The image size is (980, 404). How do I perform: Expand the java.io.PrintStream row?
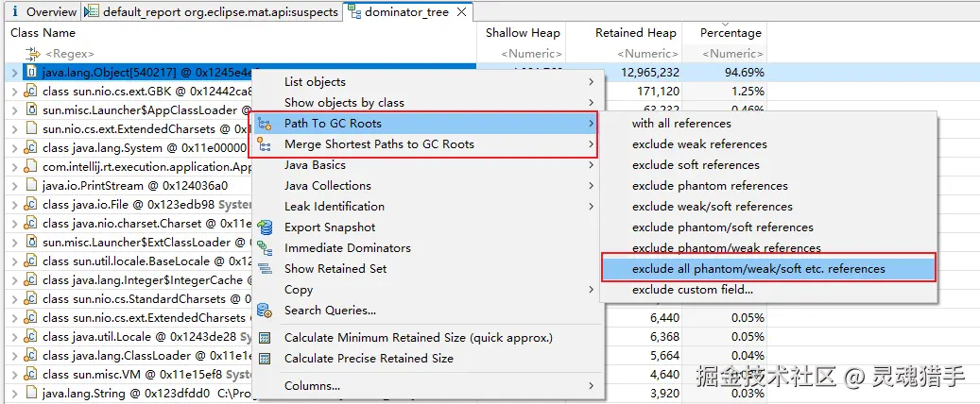tap(14, 185)
